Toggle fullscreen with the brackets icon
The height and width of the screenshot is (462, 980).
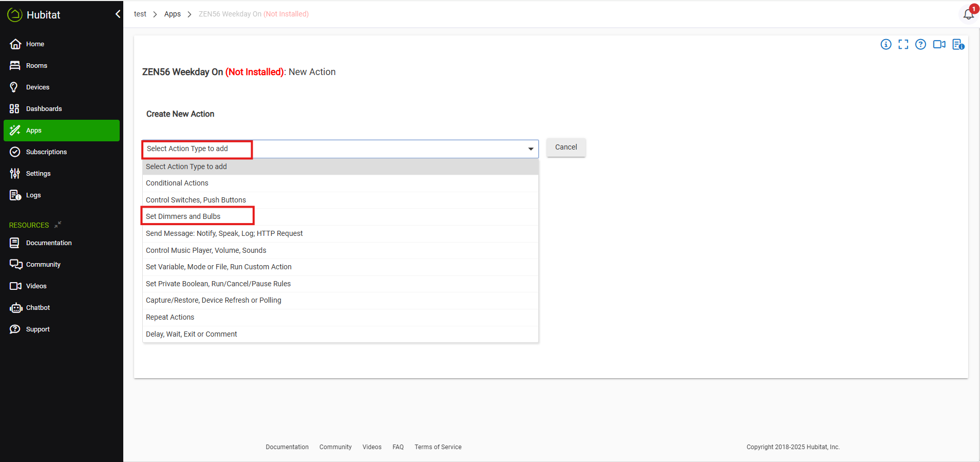(x=903, y=44)
